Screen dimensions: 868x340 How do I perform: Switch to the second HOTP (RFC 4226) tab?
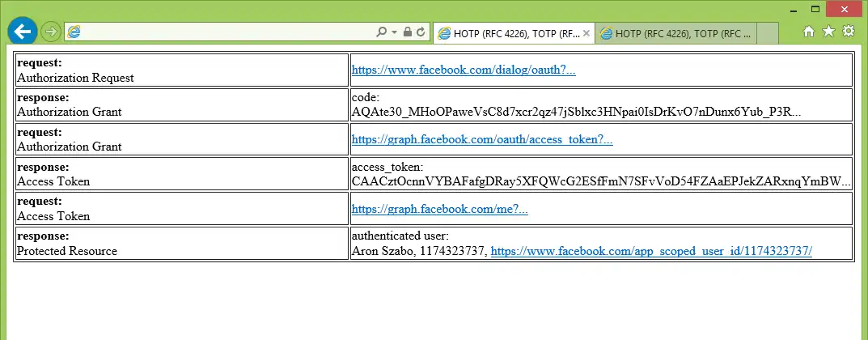point(676,34)
